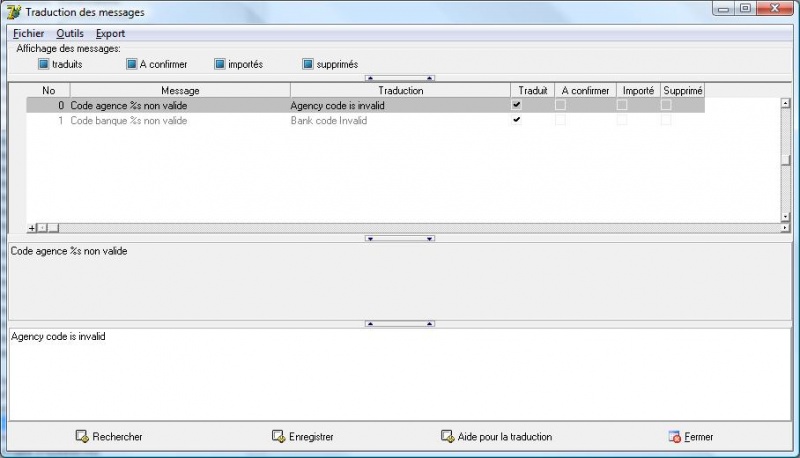Collapse the splitter below the table

[x=400, y=238]
